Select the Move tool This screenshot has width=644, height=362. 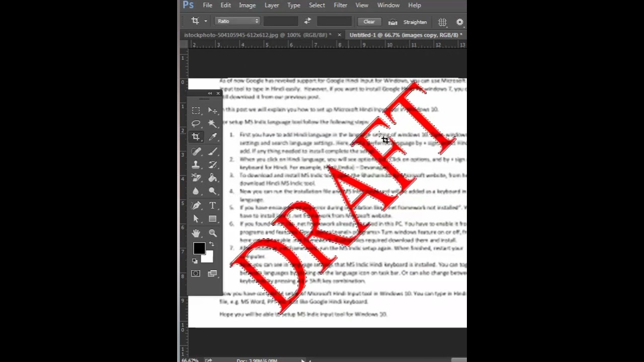click(x=213, y=111)
